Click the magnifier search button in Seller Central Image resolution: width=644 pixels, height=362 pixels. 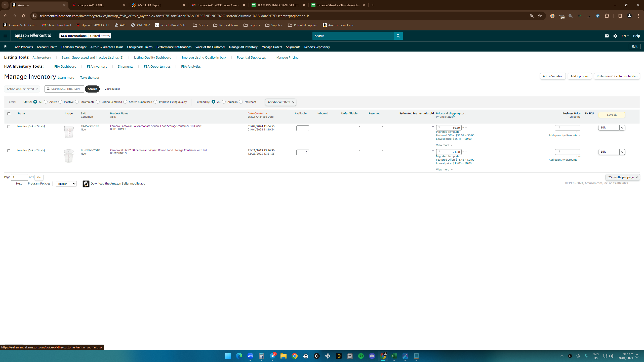(398, 36)
